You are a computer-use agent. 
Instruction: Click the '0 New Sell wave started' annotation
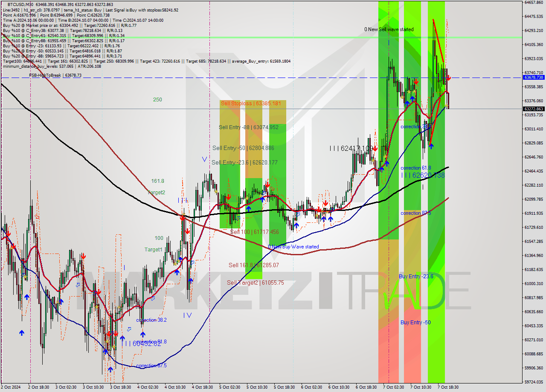[389, 29]
